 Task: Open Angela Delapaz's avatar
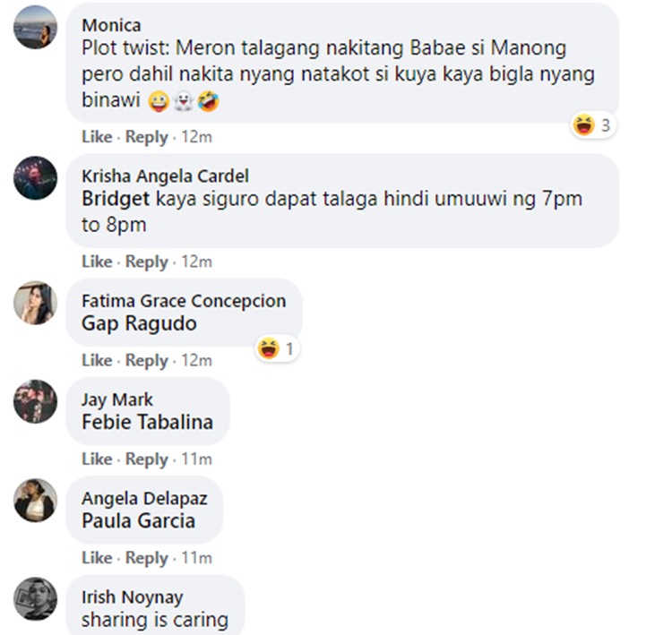tap(35, 500)
